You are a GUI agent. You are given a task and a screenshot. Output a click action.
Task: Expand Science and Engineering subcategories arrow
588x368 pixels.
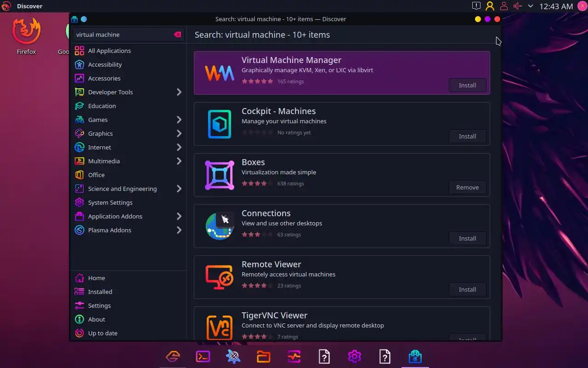pos(179,189)
